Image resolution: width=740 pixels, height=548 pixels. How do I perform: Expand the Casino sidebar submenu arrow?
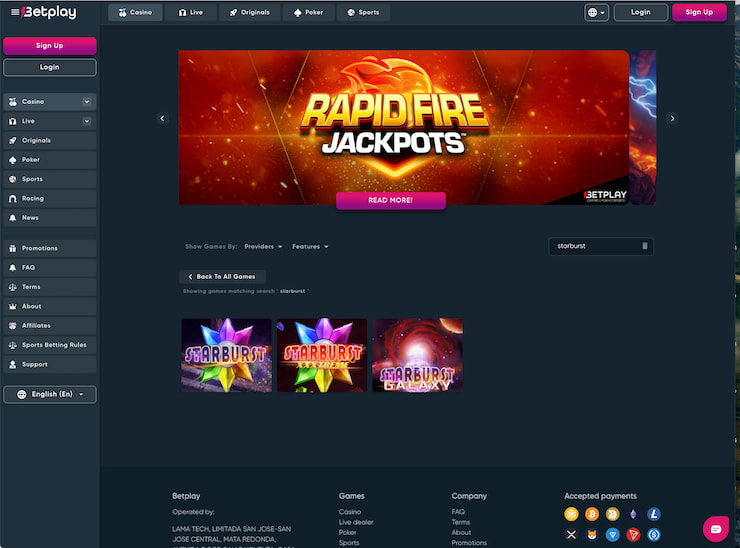click(86, 101)
